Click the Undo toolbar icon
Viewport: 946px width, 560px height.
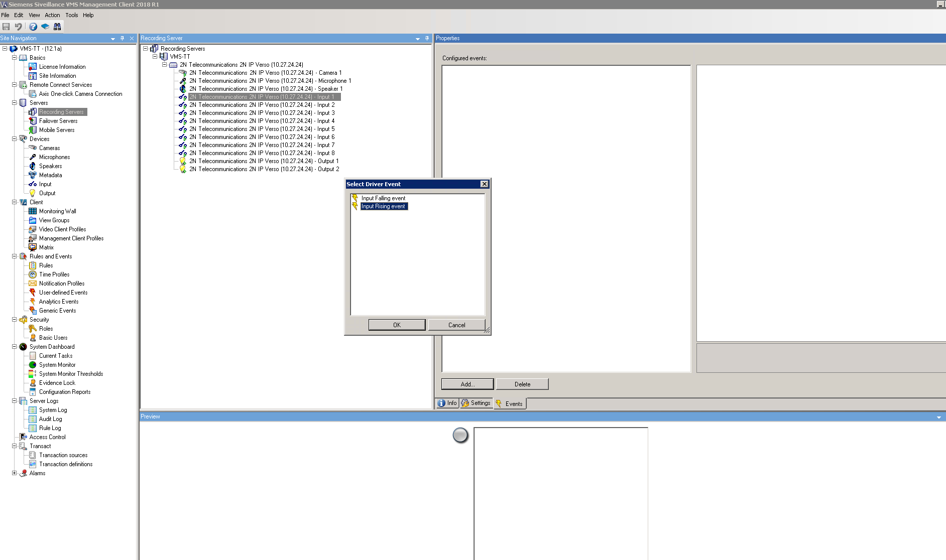pos(19,27)
